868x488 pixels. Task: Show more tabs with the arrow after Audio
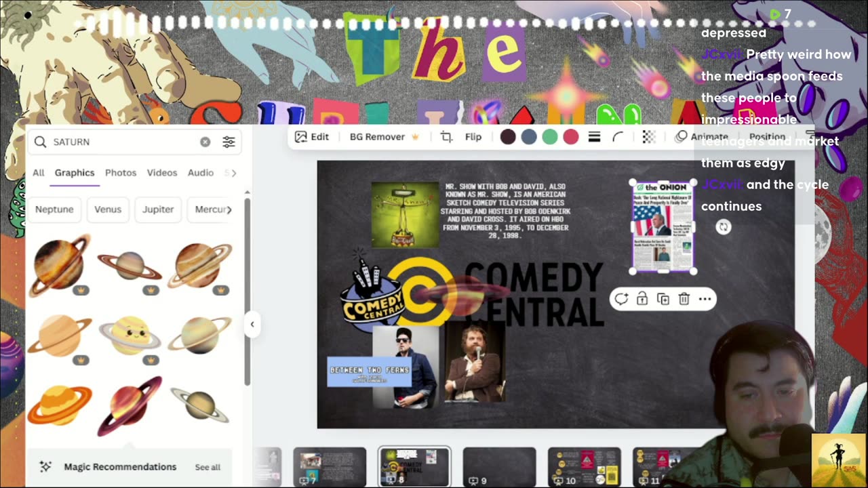click(x=234, y=173)
